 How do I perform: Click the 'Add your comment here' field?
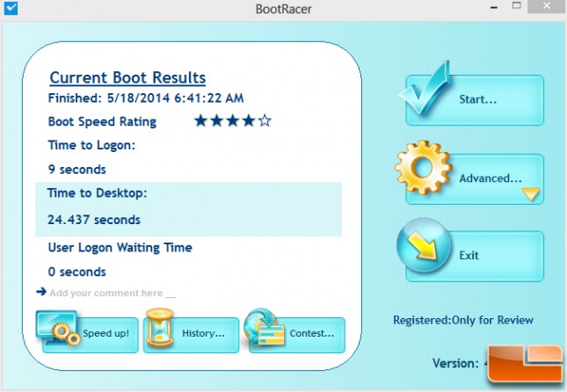click(x=113, y=293)
